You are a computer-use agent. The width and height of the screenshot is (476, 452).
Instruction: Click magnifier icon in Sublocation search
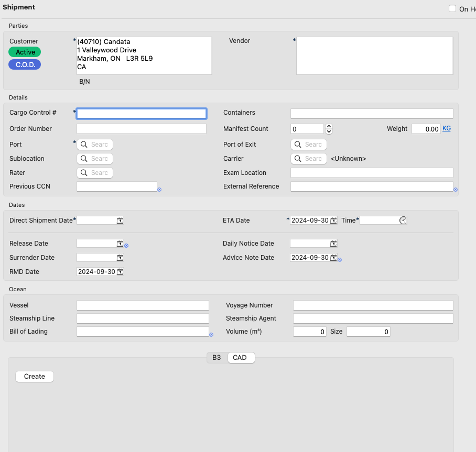(84, 159)
